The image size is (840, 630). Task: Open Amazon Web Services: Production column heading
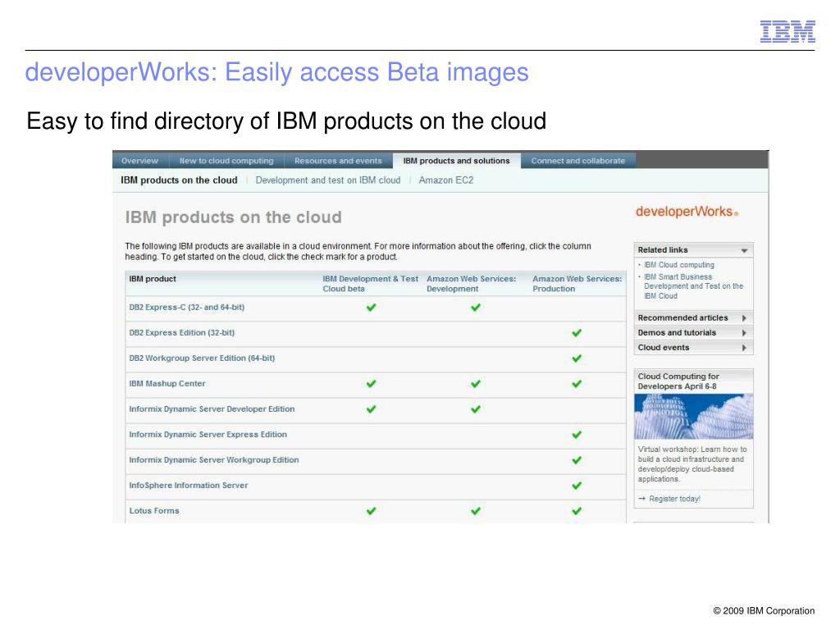pos(577,283)
